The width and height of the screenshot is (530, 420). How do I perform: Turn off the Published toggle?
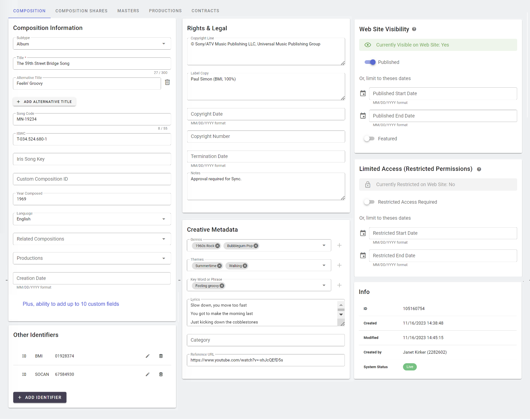point(370,62)
